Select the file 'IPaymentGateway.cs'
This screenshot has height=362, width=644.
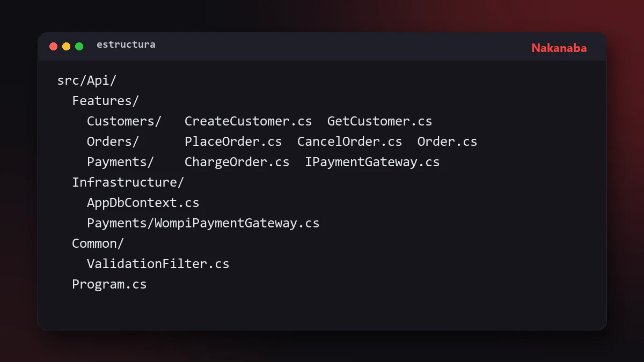click(372, 162)
